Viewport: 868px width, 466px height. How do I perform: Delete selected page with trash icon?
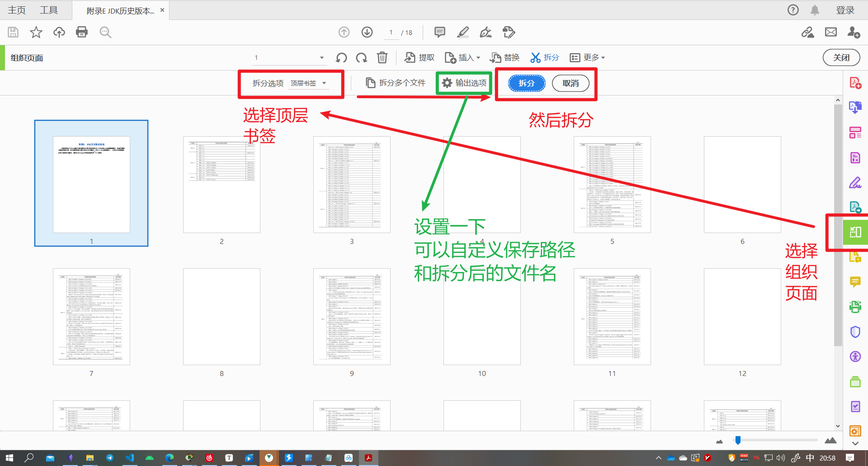tap(382, 57)
